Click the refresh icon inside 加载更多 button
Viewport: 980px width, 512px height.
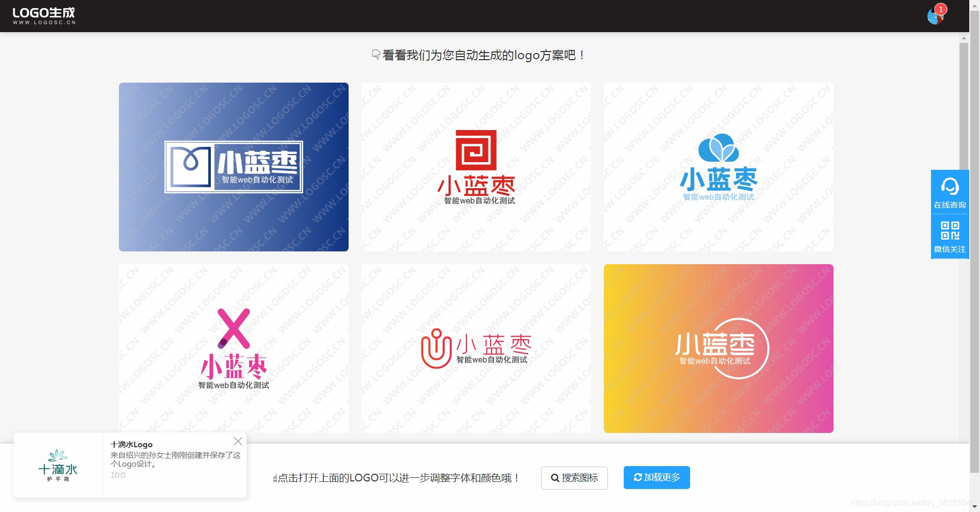click(x=638, y=477)
